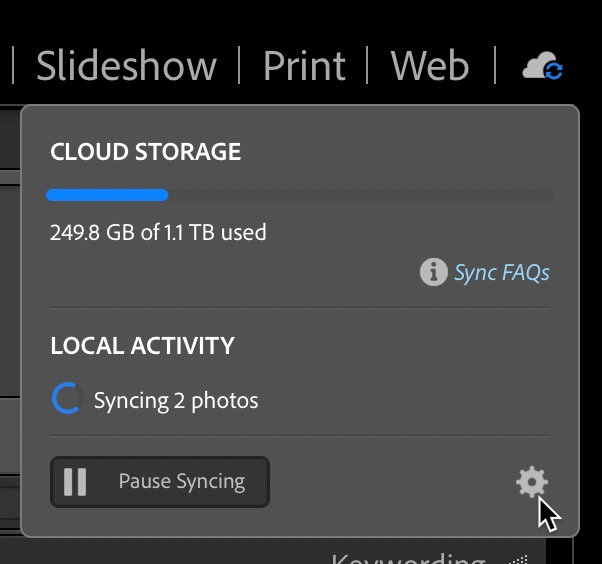Open sync preferences via gear icon
Viewport: 602px width, 564px height.
coord(532,481)
